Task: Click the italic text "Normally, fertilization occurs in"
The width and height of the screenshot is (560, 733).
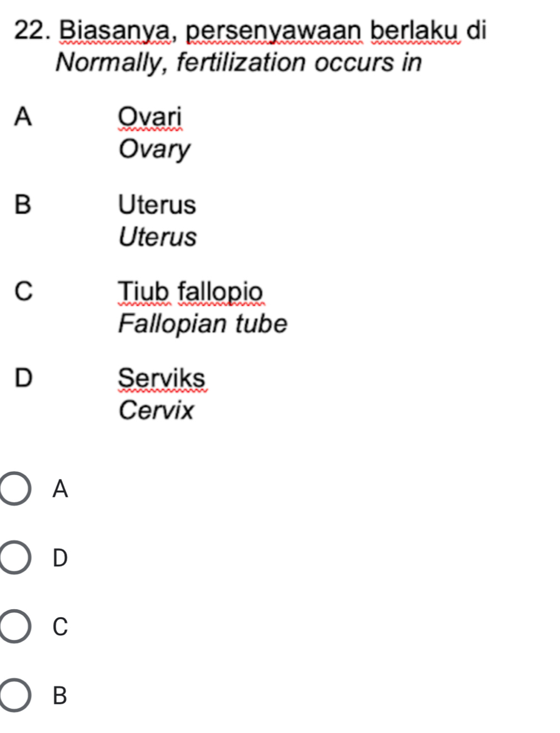Action: [239, 62]
